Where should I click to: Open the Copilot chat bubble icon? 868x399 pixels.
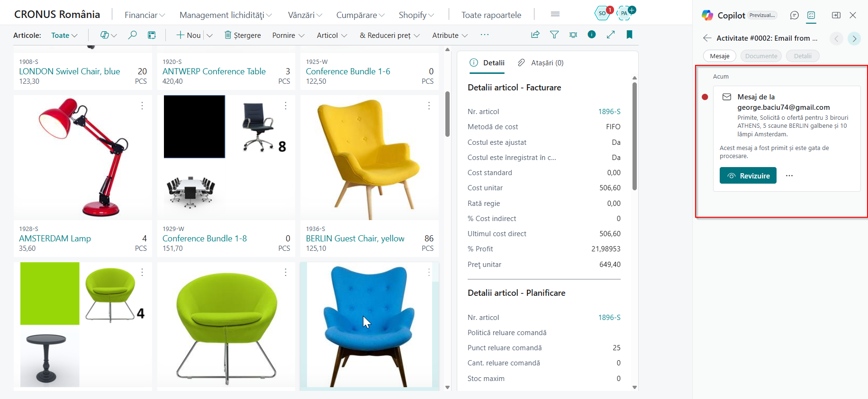coord(795,15)
